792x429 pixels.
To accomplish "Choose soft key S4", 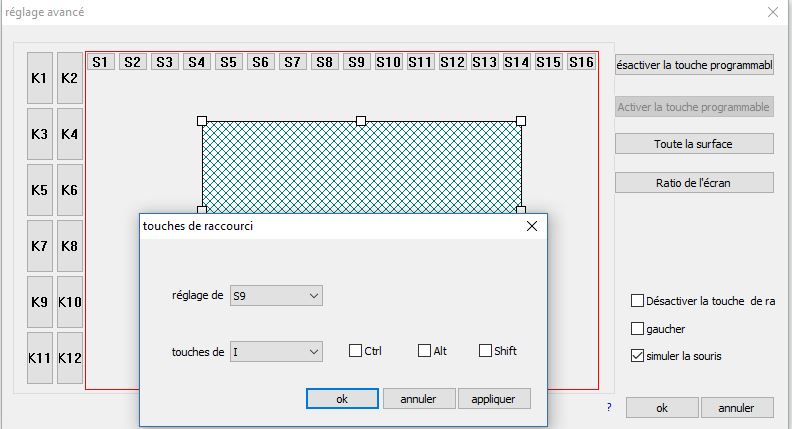I will 196,62.
